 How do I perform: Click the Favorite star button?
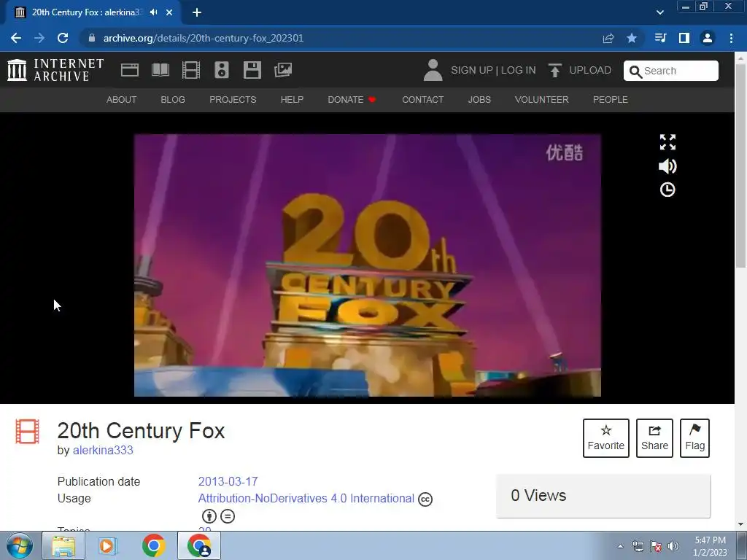point(606,438)
